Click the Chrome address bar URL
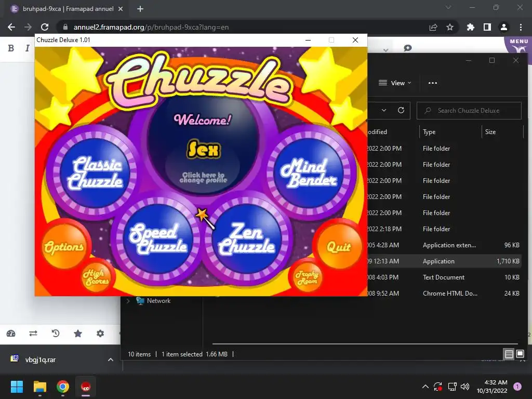 151,27
